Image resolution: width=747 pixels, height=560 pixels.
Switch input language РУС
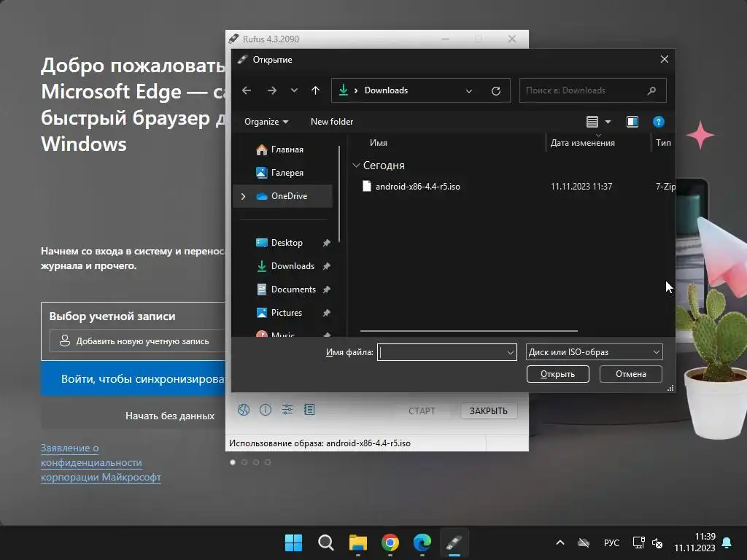[611, 542]
